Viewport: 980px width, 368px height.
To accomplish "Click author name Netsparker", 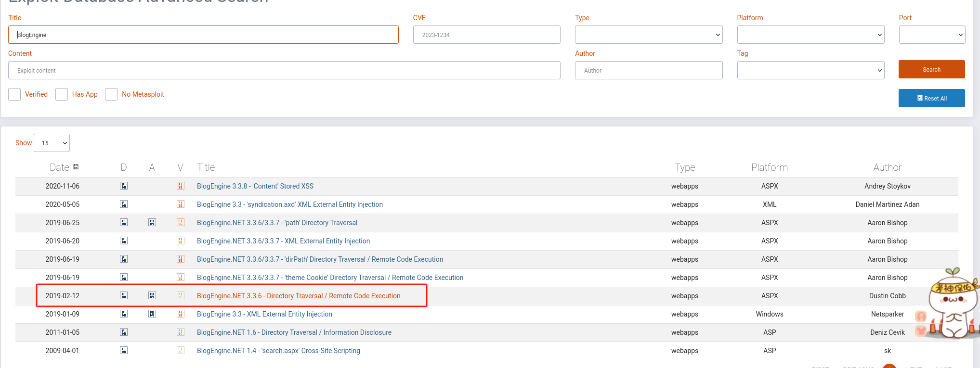I will 888,314.
